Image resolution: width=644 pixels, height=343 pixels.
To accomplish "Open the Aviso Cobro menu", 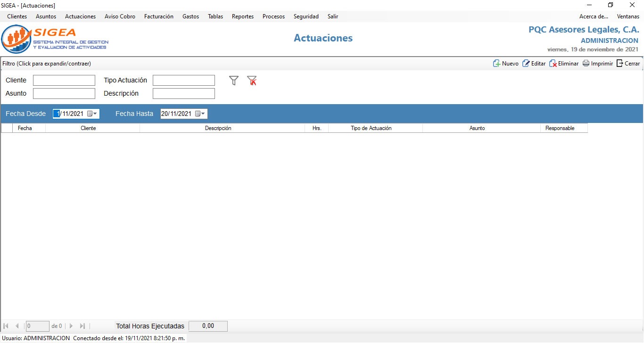I will (120, 16).
